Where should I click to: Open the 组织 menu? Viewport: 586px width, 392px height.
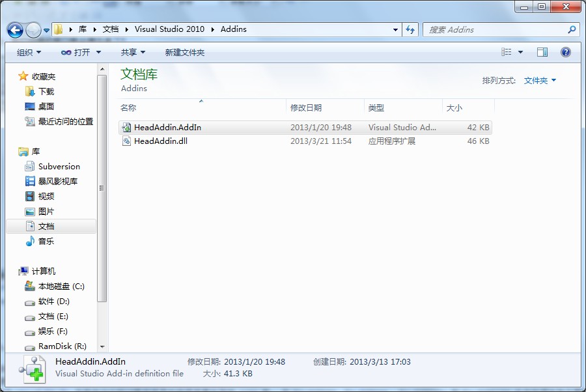(29, 52)
